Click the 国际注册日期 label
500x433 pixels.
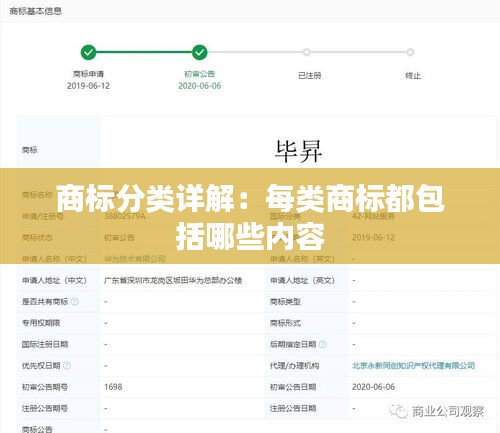[x=45, y=344]
